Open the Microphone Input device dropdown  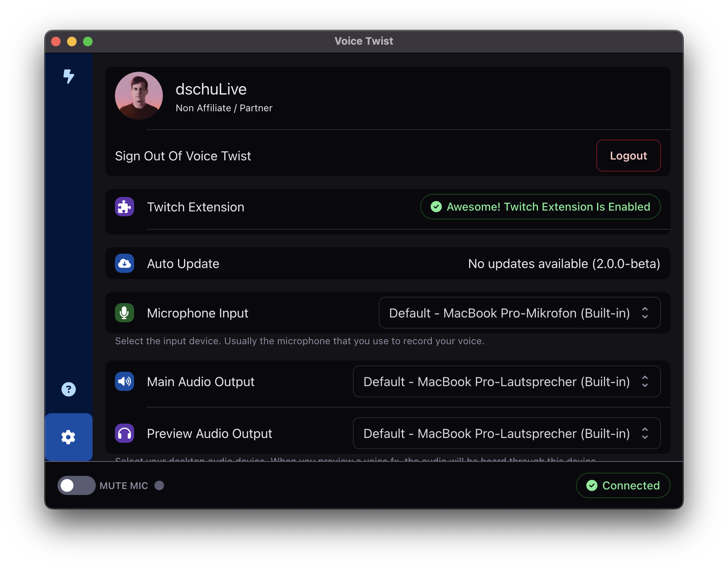520,313
